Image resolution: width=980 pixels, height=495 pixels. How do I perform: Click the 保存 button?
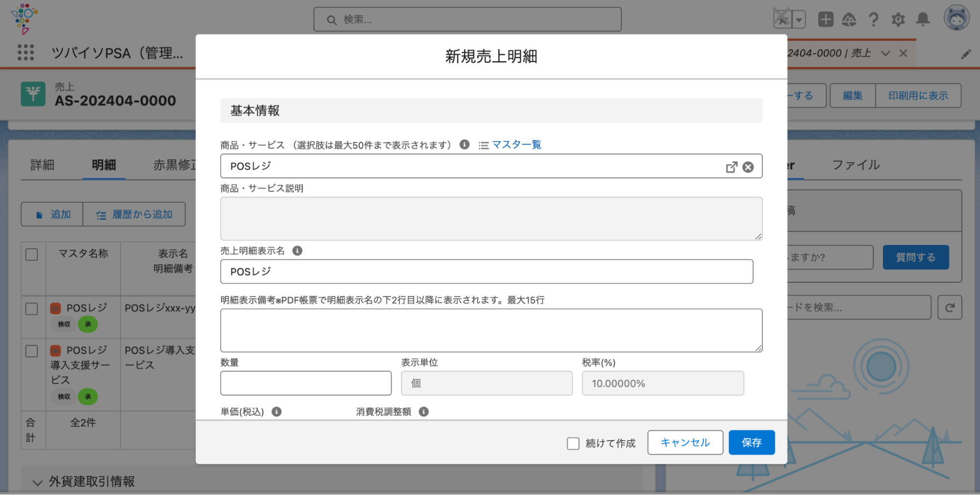coord(752,443)
